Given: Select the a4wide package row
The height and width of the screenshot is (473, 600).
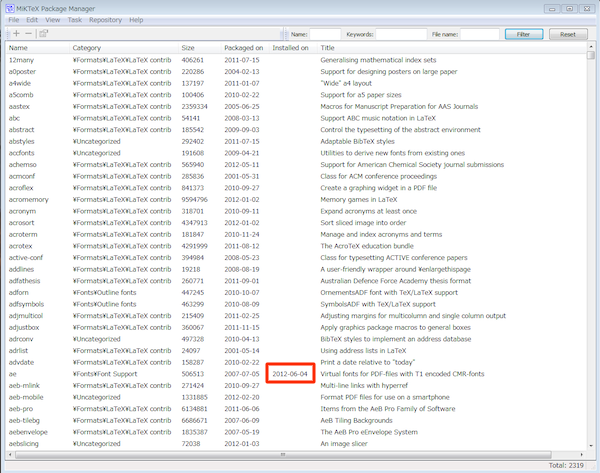Looking at the screenshot, I should 296,83.
